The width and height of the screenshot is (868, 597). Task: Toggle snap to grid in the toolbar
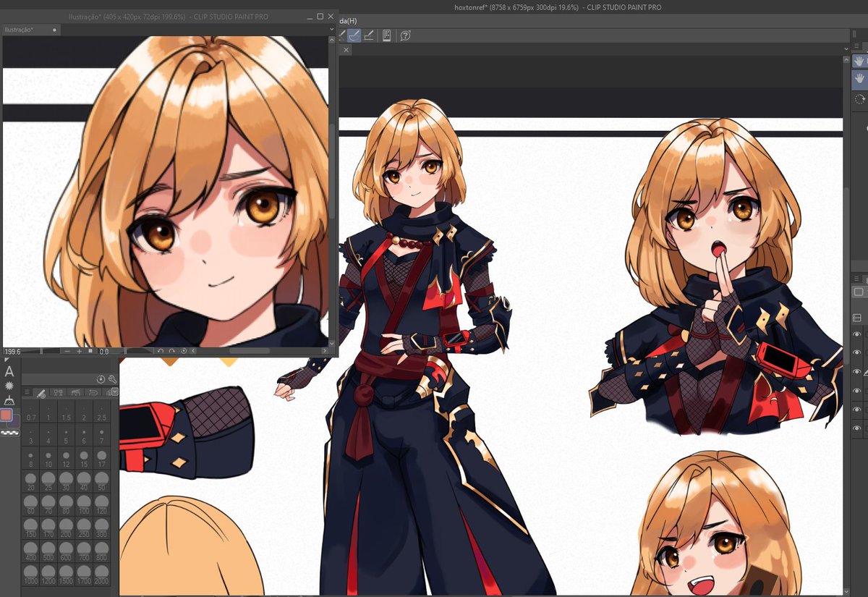point(369,35)
